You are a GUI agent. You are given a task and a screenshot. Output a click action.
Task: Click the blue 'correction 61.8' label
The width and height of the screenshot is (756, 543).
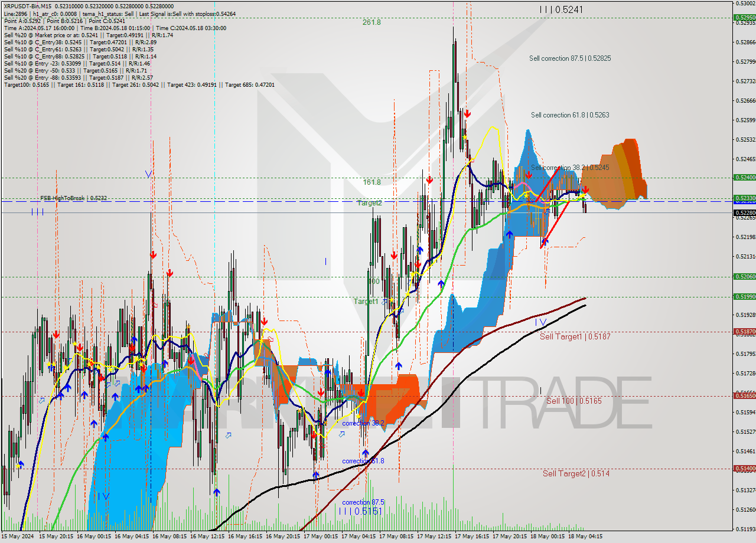point(363,461)
